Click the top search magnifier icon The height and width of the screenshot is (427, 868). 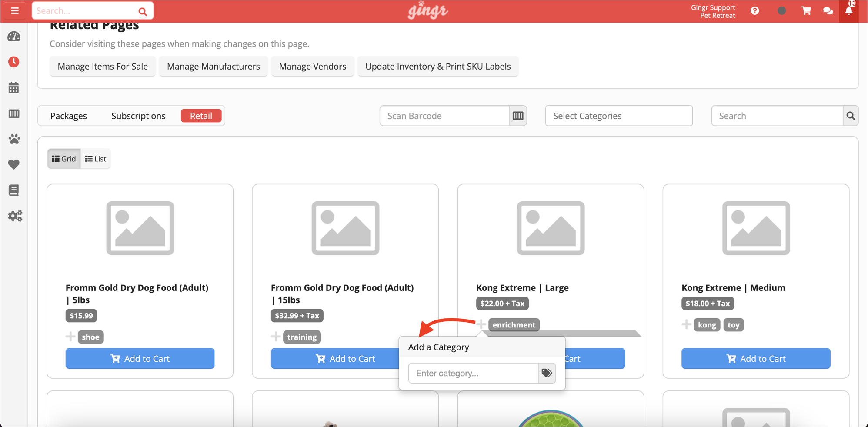[x=143, y=11]
